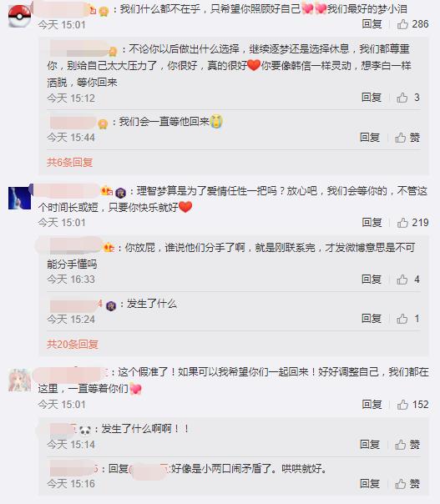
Task: Reply to the 15:01 comment with 286 likes
Action: click(372, 24)
